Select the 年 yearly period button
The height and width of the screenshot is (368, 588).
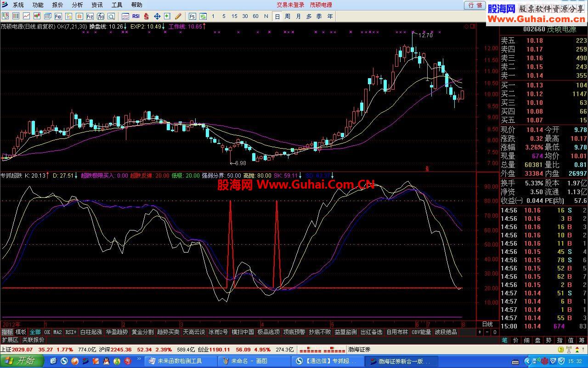coord(330,16)
